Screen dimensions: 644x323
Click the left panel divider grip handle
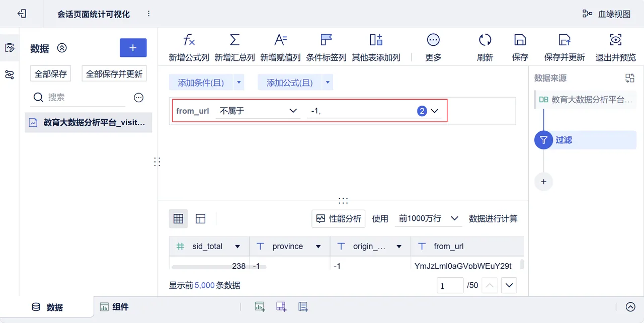click(x=157, y=161)
